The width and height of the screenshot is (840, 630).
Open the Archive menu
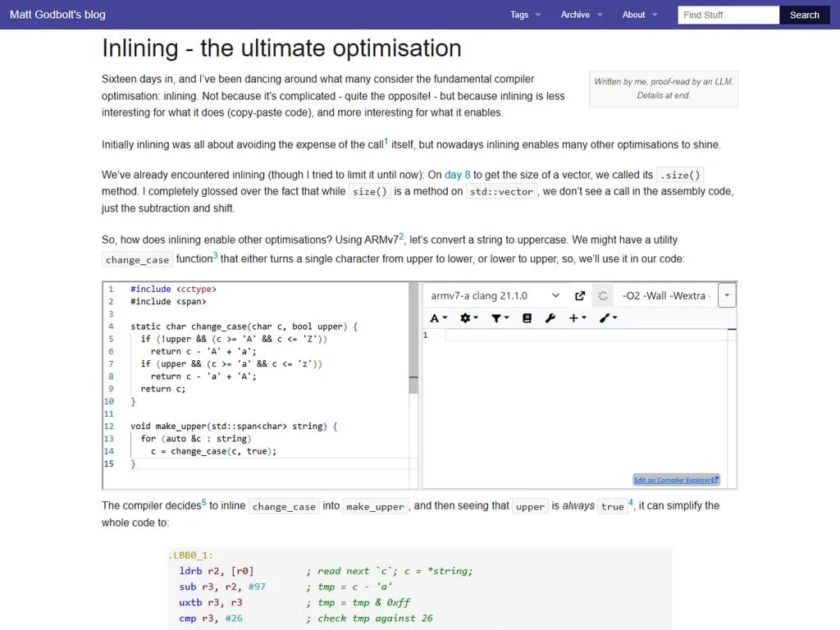[581, 15]
